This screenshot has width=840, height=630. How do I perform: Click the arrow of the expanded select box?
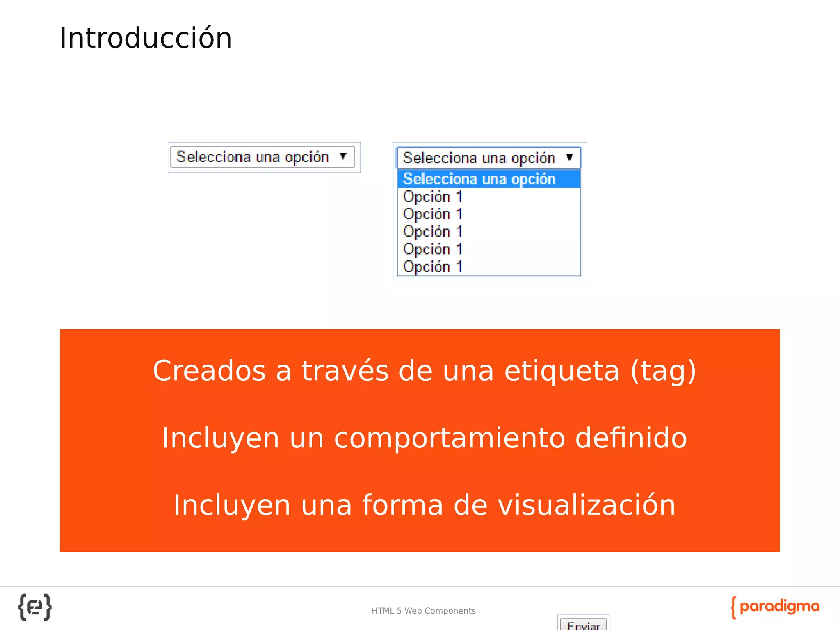tap(569, 157)
